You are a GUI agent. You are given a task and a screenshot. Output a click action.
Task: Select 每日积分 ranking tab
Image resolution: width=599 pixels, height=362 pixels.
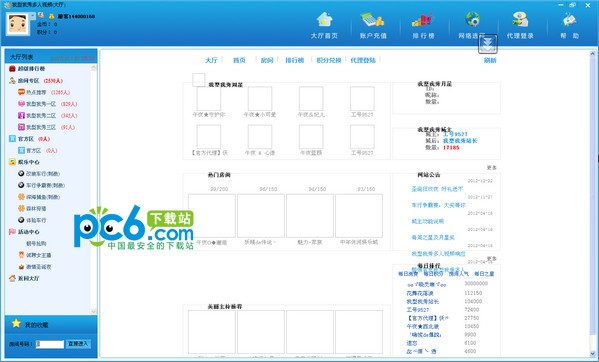(433, 274)
